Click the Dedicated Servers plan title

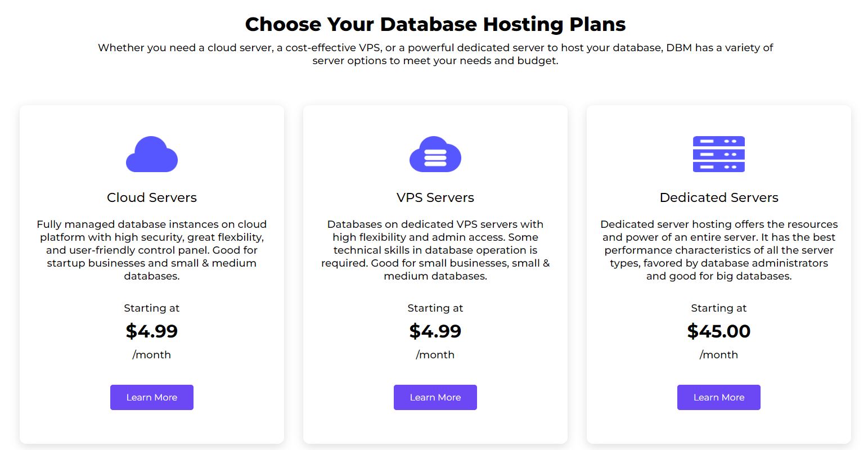click(719, 197)
